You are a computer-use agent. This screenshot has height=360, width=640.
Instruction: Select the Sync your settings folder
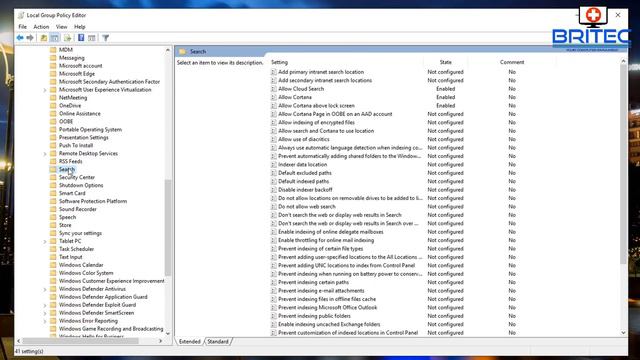pos(80,233)
